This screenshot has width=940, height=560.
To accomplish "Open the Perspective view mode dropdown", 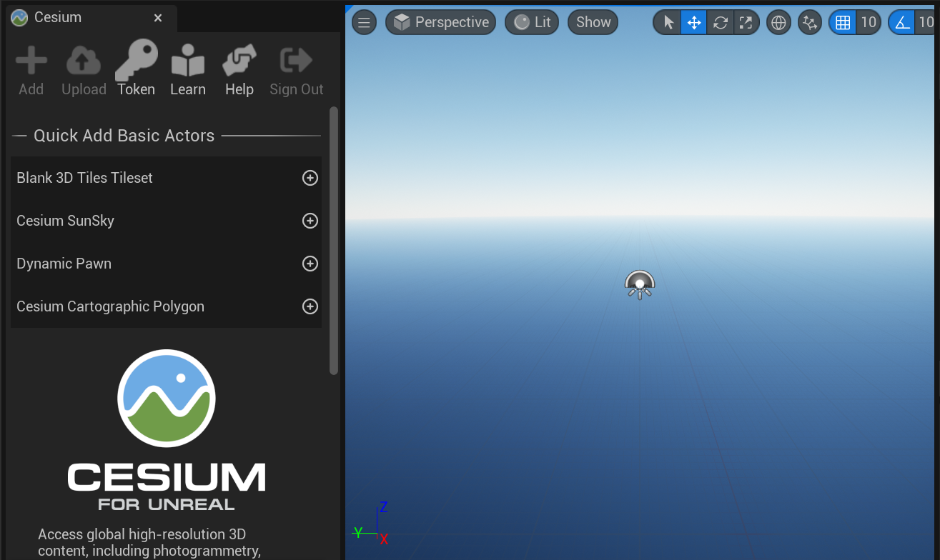I will (x=440, y=22).
